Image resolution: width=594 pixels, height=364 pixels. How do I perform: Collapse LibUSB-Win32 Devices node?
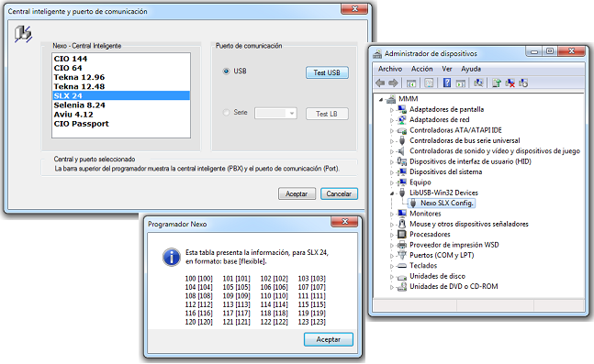(x=392, y=193)
